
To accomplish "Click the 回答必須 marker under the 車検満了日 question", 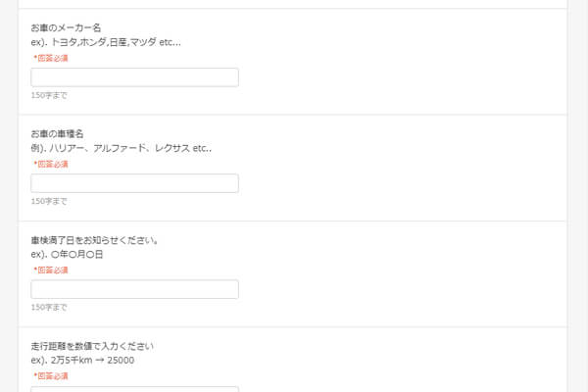I will pyautogui.click(x=51, y=270).
